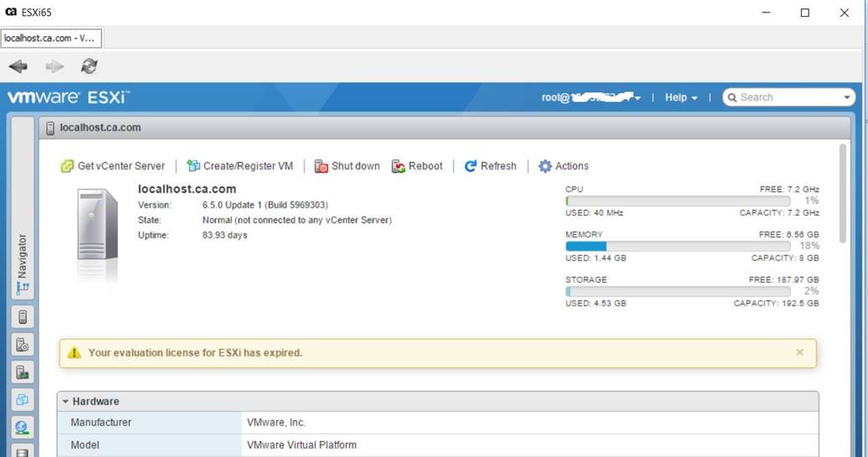Click the license expired message text

coord(195,353)
